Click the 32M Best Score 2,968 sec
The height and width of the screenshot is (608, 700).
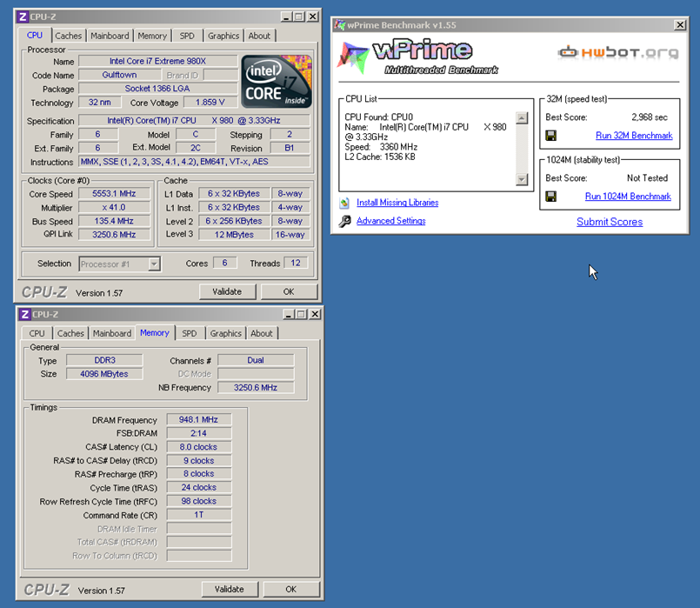point(649,117)
